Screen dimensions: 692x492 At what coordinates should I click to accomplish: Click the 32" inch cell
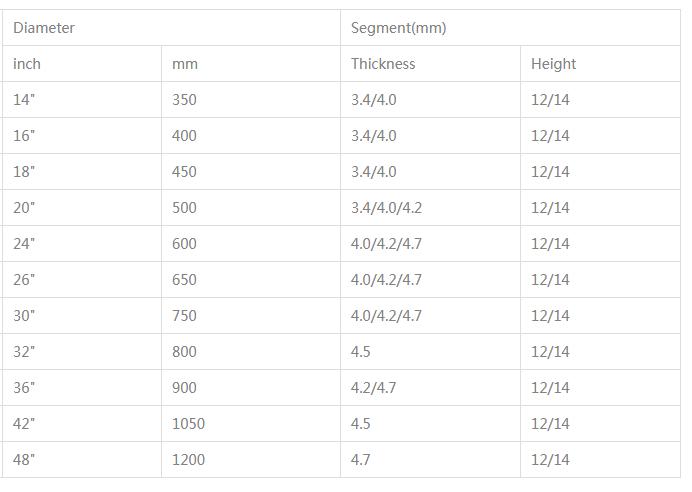(24, 352)
